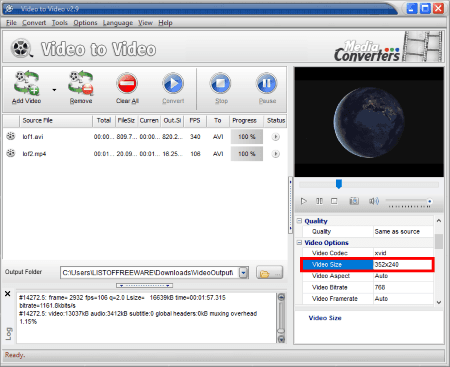Open the Add Video dropdown arrow

(54, 90)
